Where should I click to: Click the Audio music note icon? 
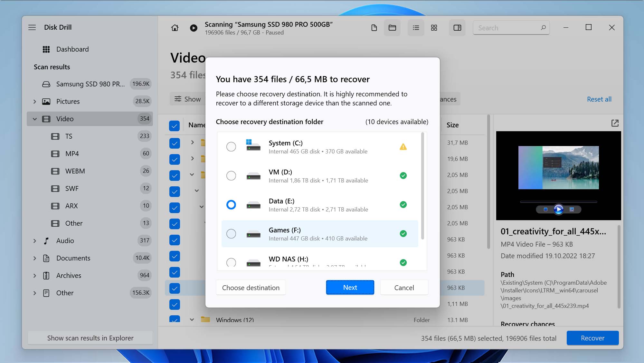[x=46, y=241]
